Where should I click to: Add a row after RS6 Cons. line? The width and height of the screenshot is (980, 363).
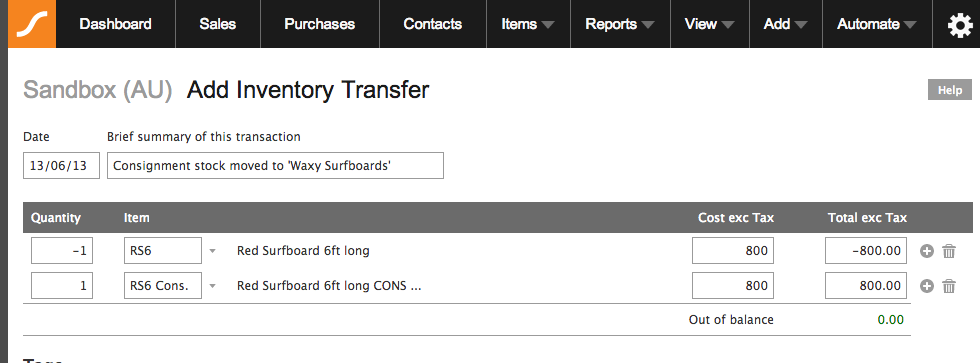point(927,286)
